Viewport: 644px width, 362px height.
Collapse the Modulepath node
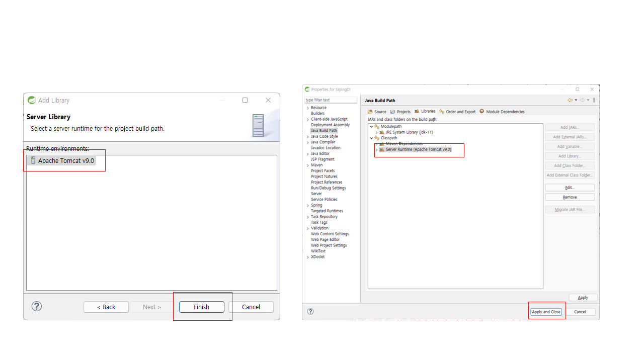pyautogui.click(x=371, y=126)
